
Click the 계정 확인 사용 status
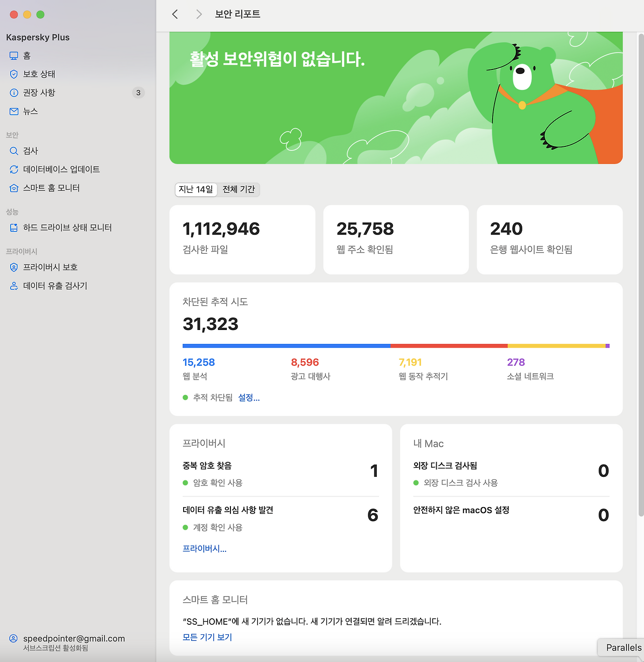click(x=218, y=528)
